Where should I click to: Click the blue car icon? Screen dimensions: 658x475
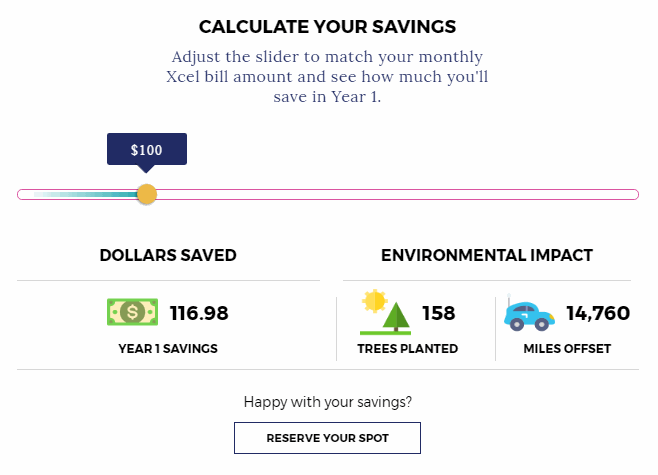coord(529,315)
